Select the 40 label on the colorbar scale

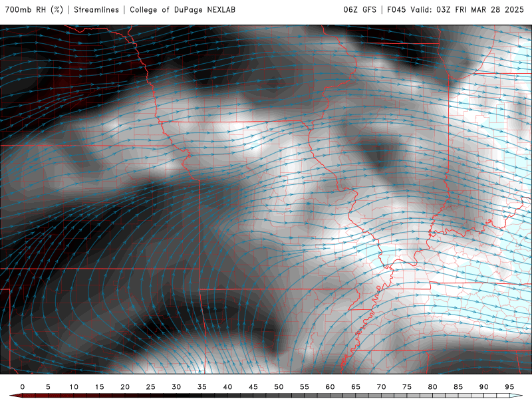(x=227, y=387)
